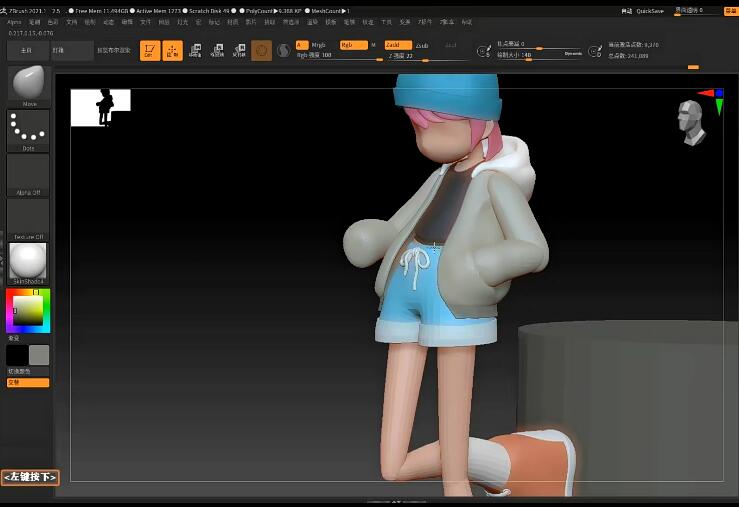Image resolution: width=739 pixels, height=507 pixels.
Task: Click the QuickSave button
Action: [x=650, y=11]
